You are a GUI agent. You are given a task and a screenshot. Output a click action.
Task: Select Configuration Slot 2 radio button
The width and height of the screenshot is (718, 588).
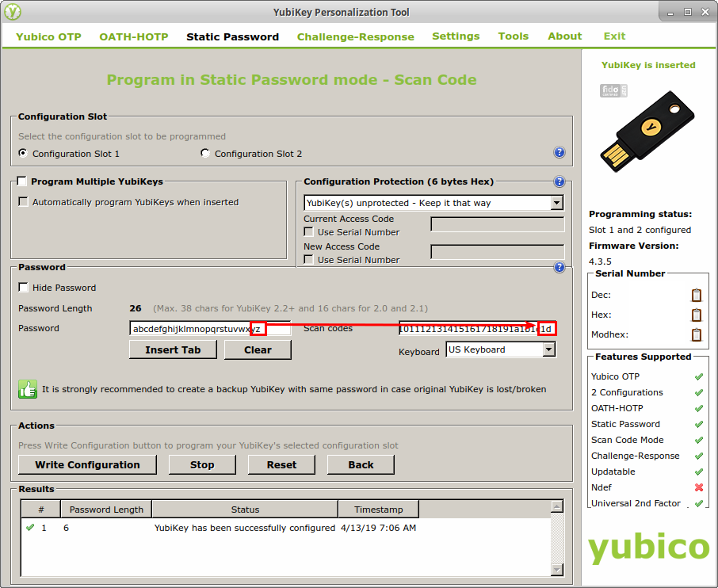[x=205, y=154]
